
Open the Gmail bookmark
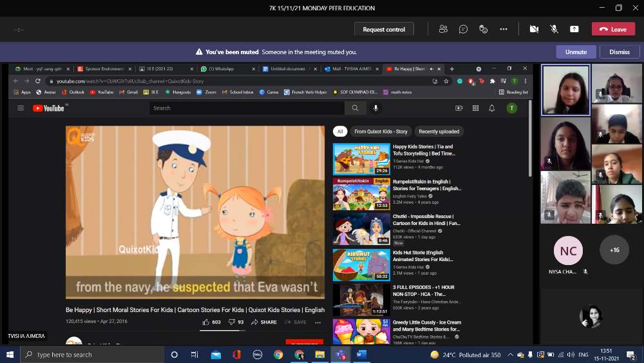129,92
